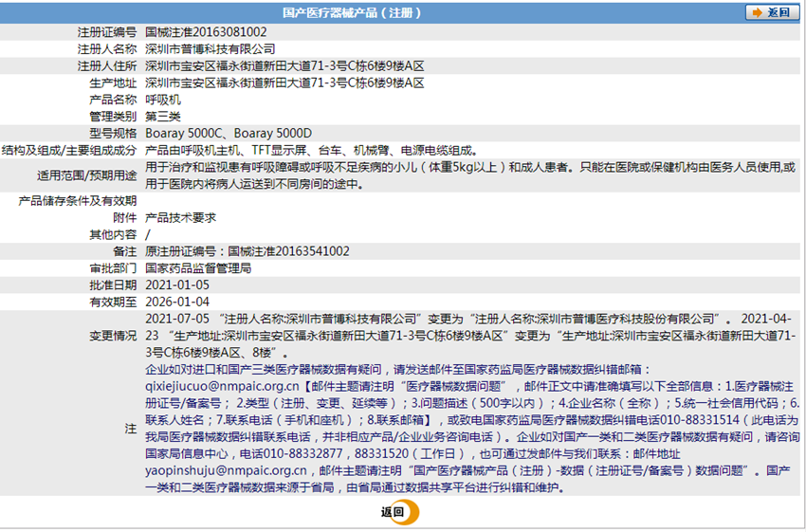Click the 型号规格 label
The image size is (806, 532).
[113, 133]
